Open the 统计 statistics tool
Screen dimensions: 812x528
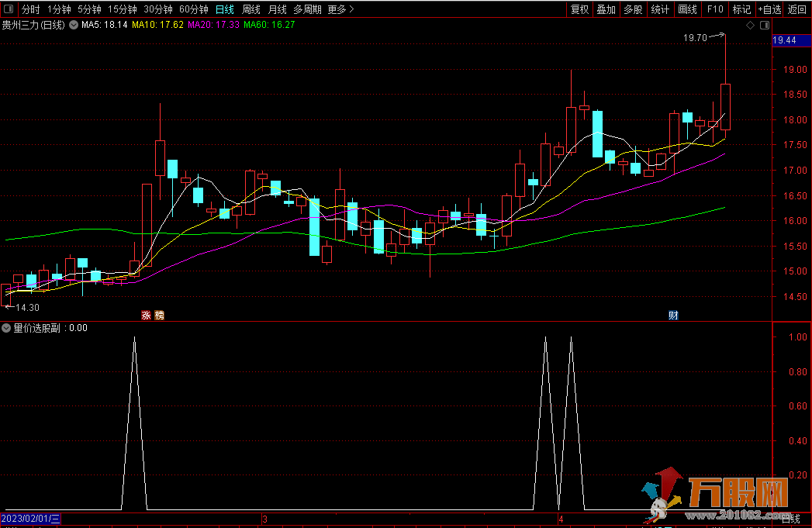click(660, 9)
